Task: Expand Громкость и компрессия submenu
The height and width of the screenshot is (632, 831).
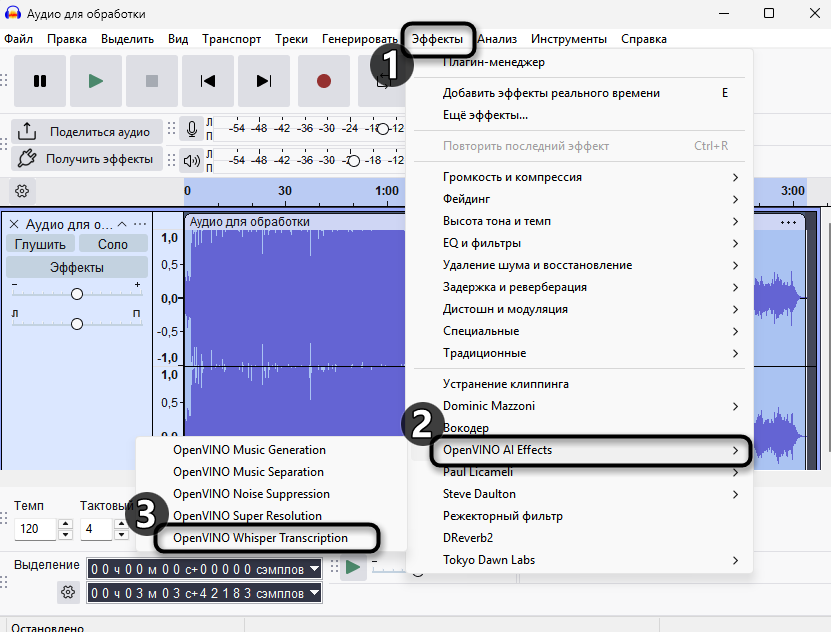Action: (x=579, y=177)
